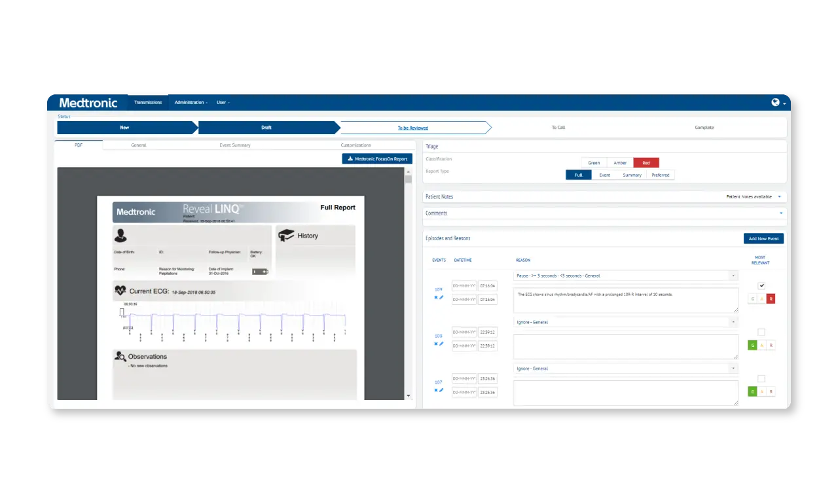Remove event 108 via its X icon

(x=435, y=344)
